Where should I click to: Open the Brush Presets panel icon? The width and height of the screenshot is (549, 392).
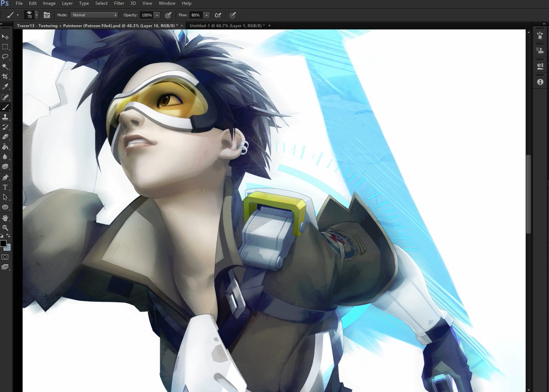pyautogui.click(x=540, y=35)
